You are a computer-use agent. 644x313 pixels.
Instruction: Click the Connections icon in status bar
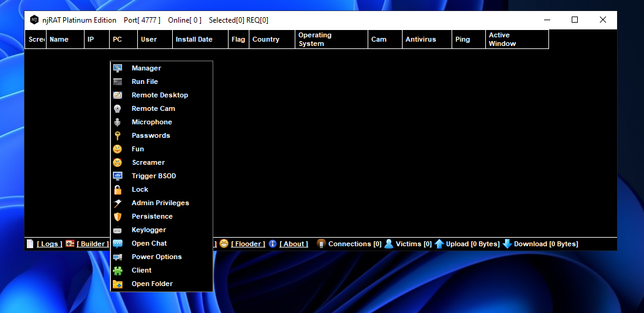tap(322, 244)
